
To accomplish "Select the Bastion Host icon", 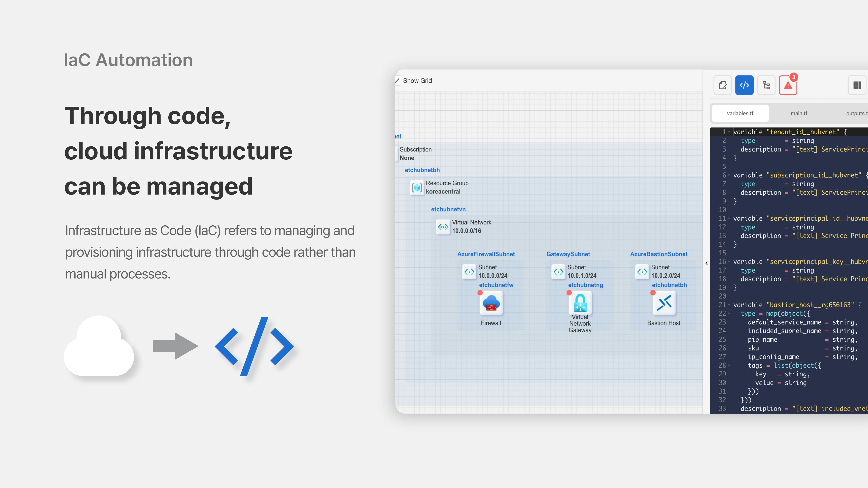I will [664, 303].
